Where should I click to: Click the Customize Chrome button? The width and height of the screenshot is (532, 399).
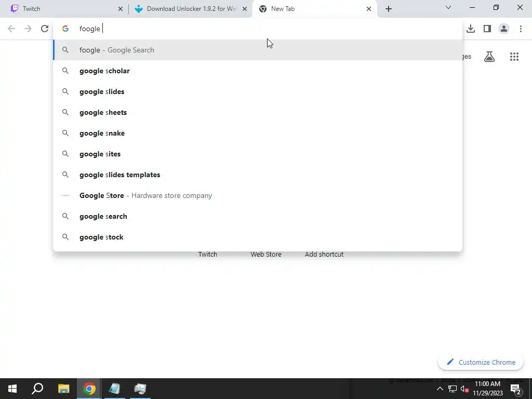click(481, 362)
